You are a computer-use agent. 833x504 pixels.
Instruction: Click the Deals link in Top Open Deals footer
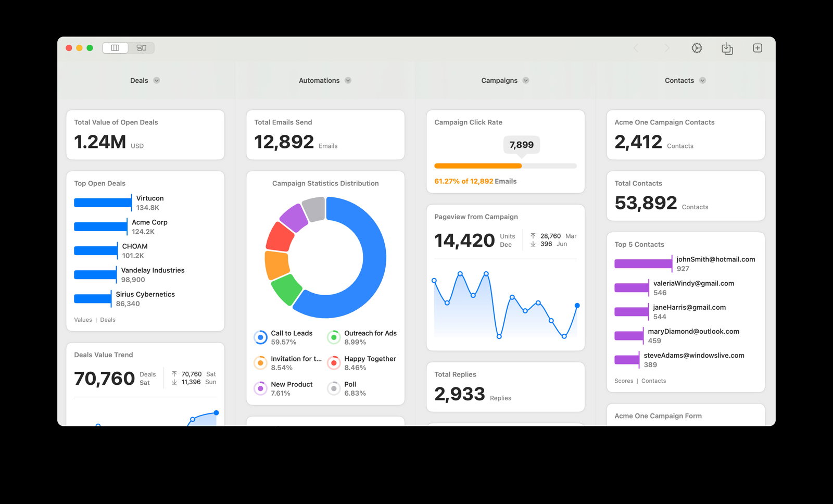click(107, 320)
